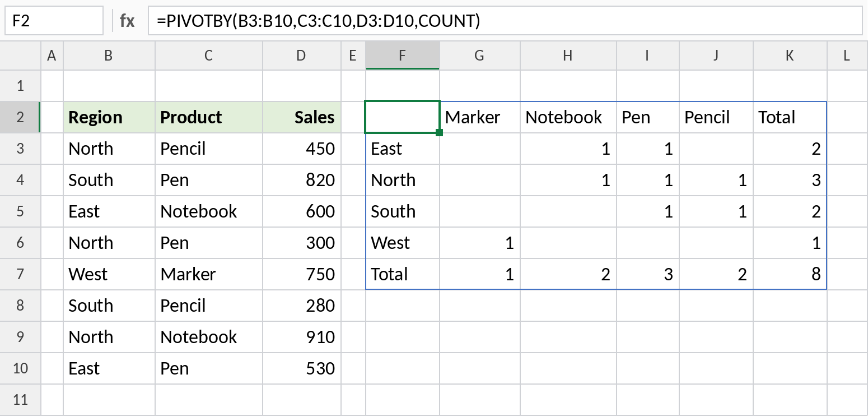
Task: Select row 1 header
Action: pos(20,86)
